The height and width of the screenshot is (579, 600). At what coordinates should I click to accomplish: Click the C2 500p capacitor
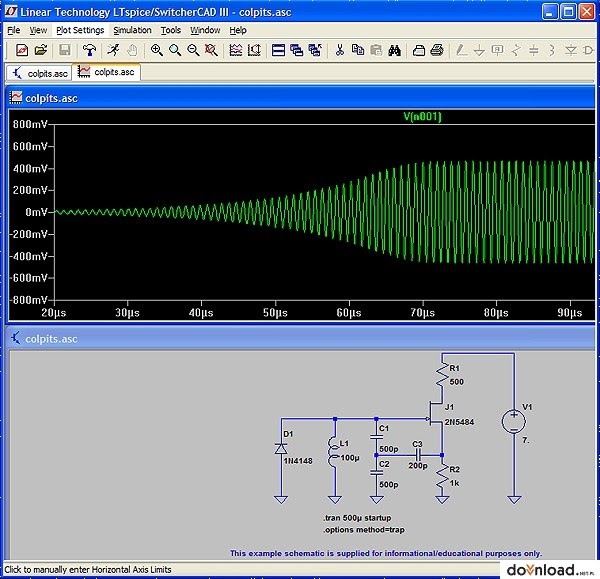pyautogui.click(x=377, y=473)
